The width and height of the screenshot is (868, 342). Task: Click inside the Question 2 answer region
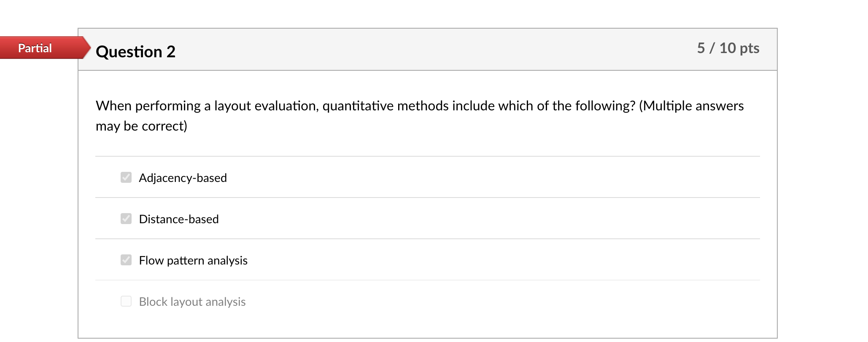(x=428, y=236)
